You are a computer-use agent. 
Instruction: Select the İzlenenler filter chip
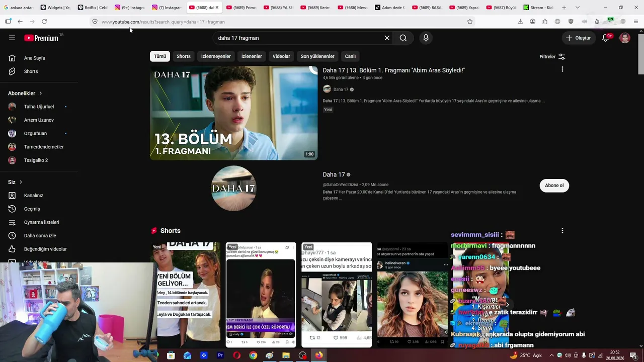click(x=252, y=56)
